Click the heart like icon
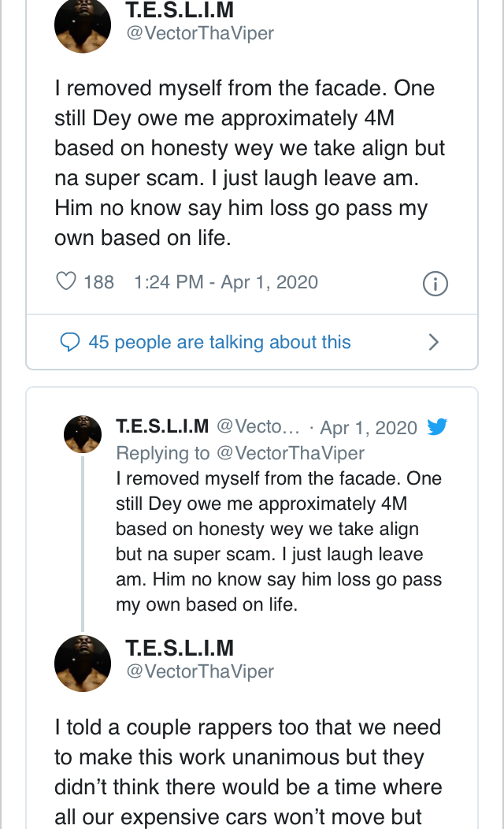Viewport: 504px width, 829px height. (x=67, y=281)
